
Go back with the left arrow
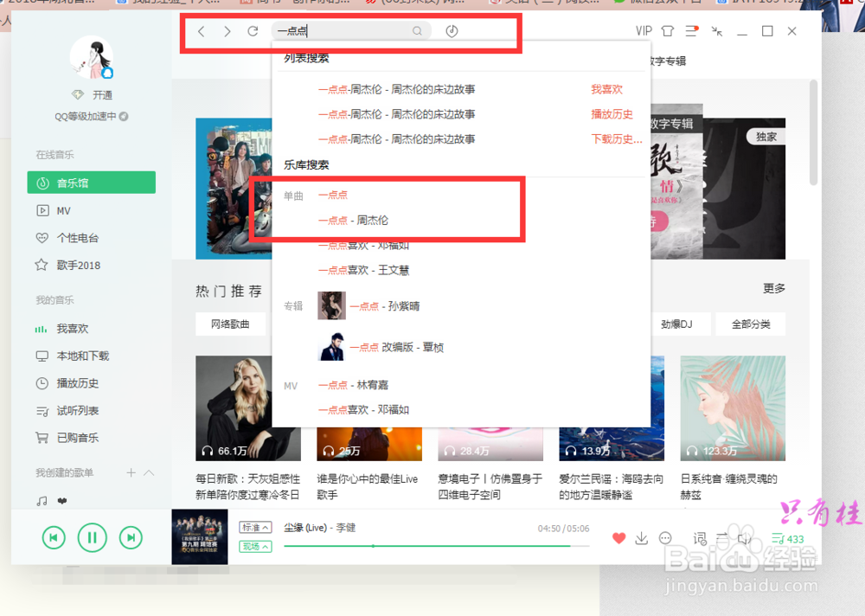(x=202, y=31)
